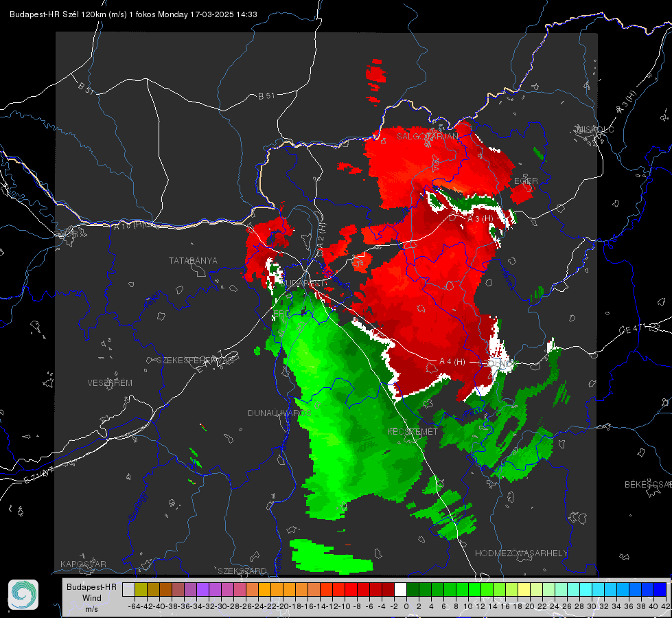
Task: Click the '42' value on the wind scale
Action: [666, 606]
